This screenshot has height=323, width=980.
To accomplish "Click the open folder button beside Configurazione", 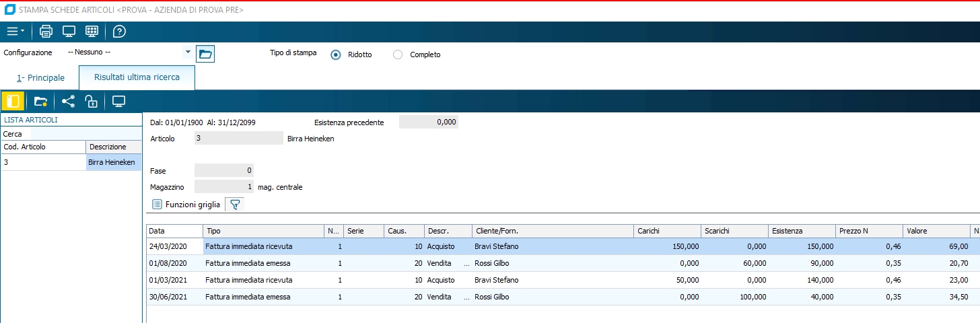I will pyautogui.click(x=205, y=54).
